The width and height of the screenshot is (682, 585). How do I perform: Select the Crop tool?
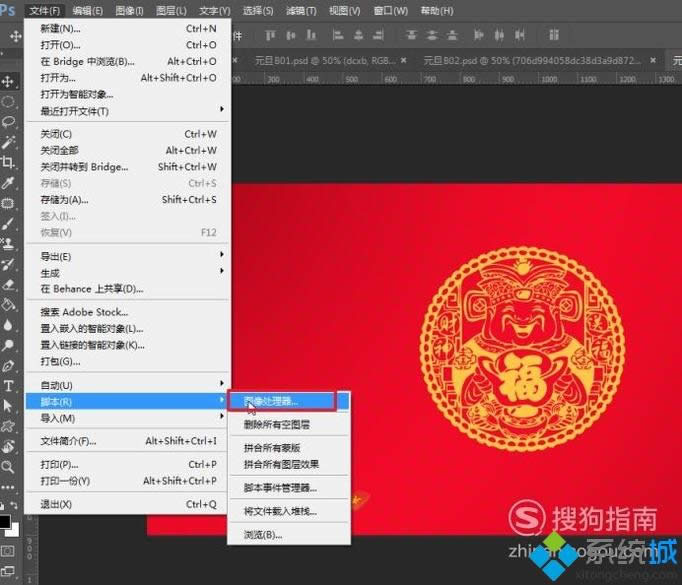pyautogui.click(x=8, y=162)
